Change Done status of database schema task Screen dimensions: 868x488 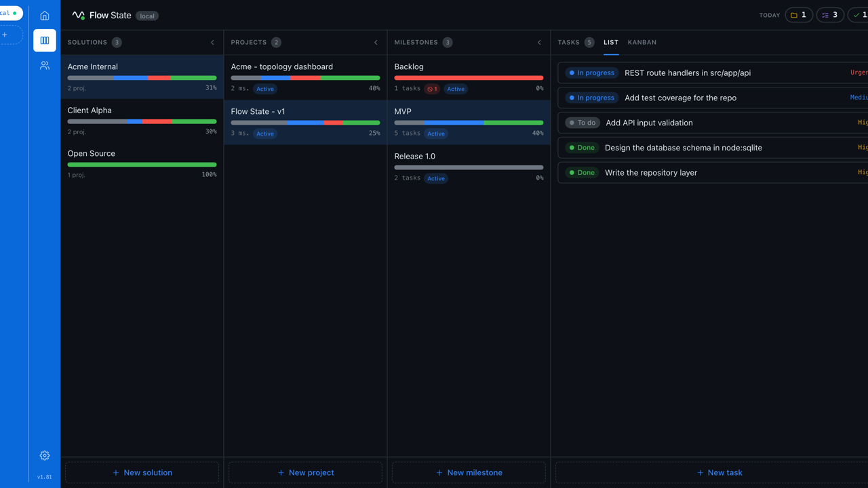point(583,148)
